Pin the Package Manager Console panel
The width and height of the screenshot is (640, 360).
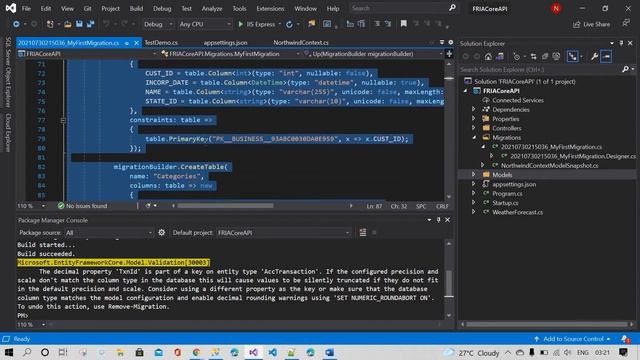pyautogui.click(x=438, y=220)
